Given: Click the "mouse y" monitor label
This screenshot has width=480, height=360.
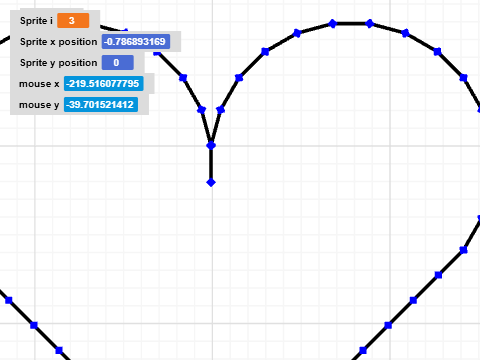Looking at the screenshot, I should (x=39, y=105).
